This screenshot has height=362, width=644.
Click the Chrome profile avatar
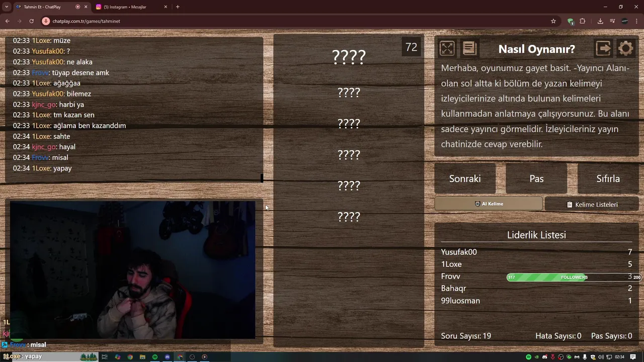[x=624, y=21]
